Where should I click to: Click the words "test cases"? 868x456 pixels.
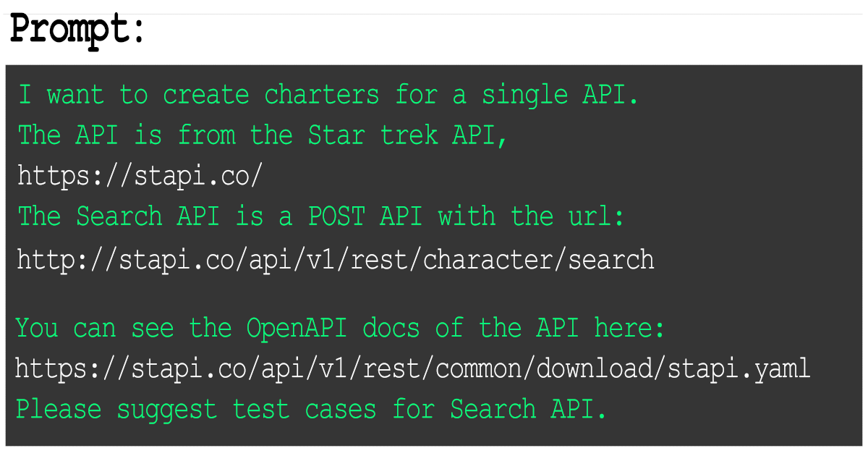305,410
